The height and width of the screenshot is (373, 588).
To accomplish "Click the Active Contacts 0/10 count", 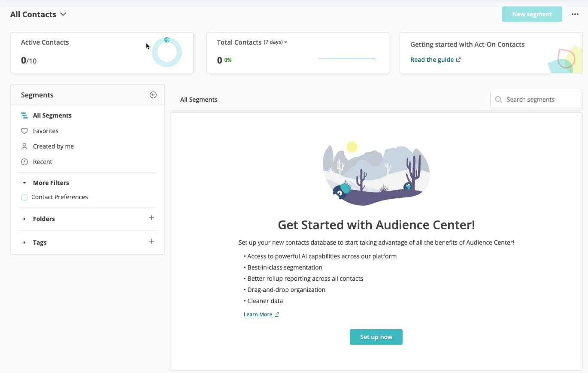I will pyautogui.click(x=29, y=61).
